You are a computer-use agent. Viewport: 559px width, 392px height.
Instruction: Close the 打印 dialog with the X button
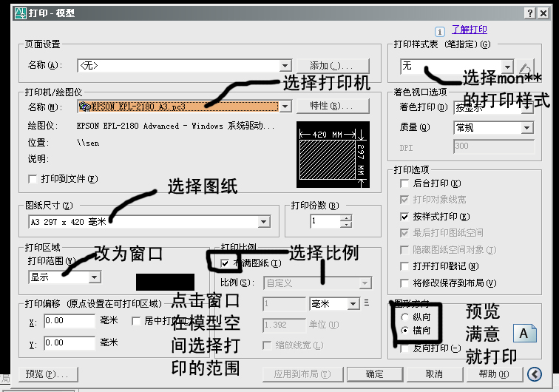click(x=543, y=13)
